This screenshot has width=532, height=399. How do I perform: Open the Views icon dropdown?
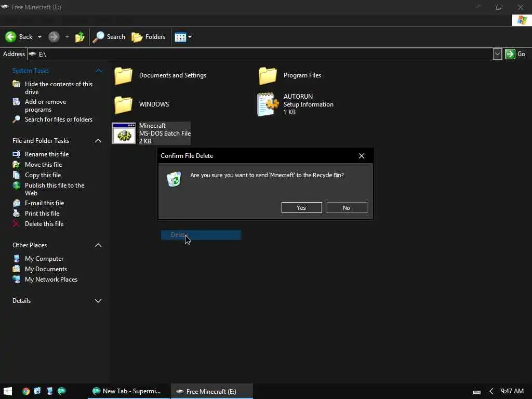pyautogui.click(x=183, y=37)
